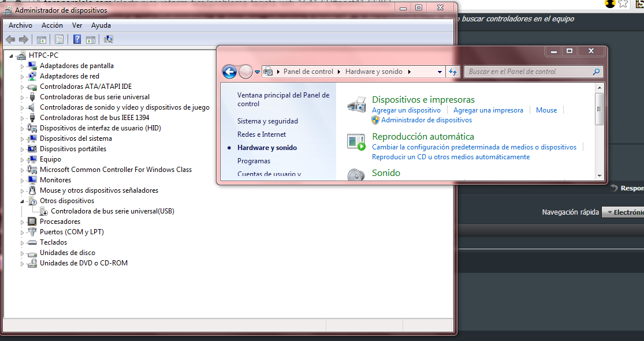This screenshot has height=341, width=644.
Task: Click the Dispositivos e impresoras printer icon
Action: click(356, 105)
